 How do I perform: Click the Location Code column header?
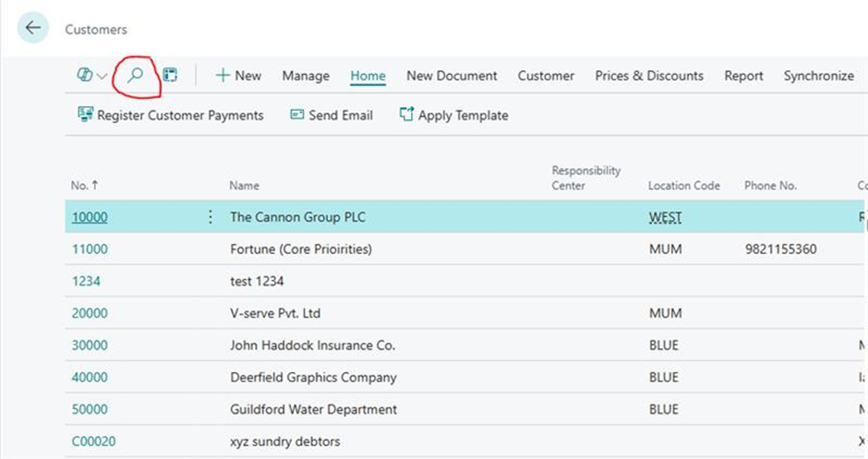click(684, 186)
